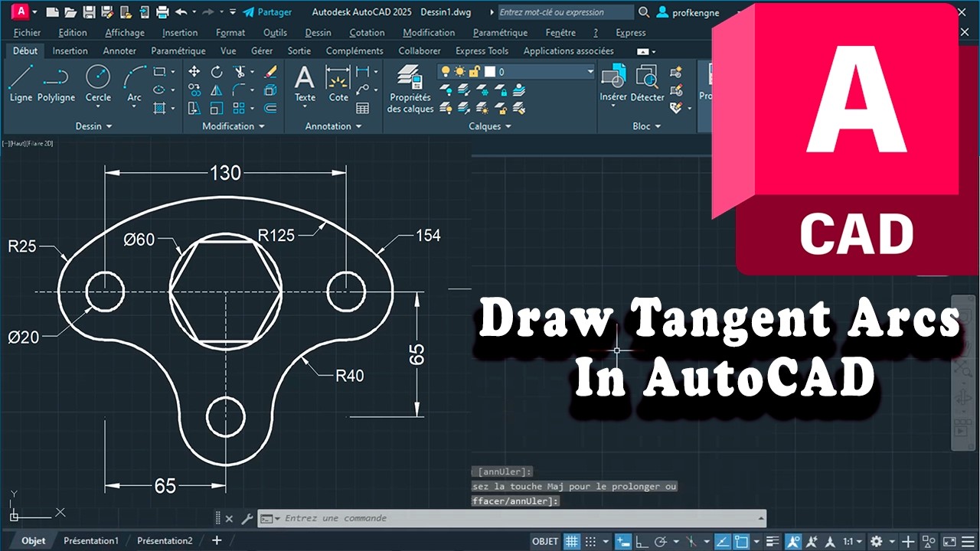Image resolution: width=980 pixels, height=551 pixels.
Task: Open the Présentation1 layout tab
Action: [x=91, y=541]
